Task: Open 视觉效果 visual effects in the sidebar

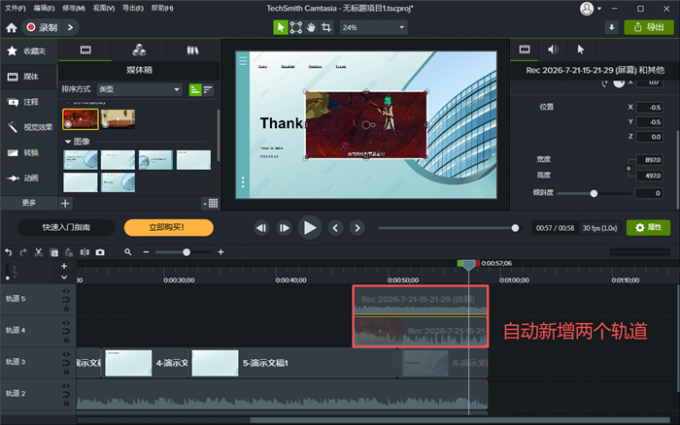Action: tap(29, 127)
